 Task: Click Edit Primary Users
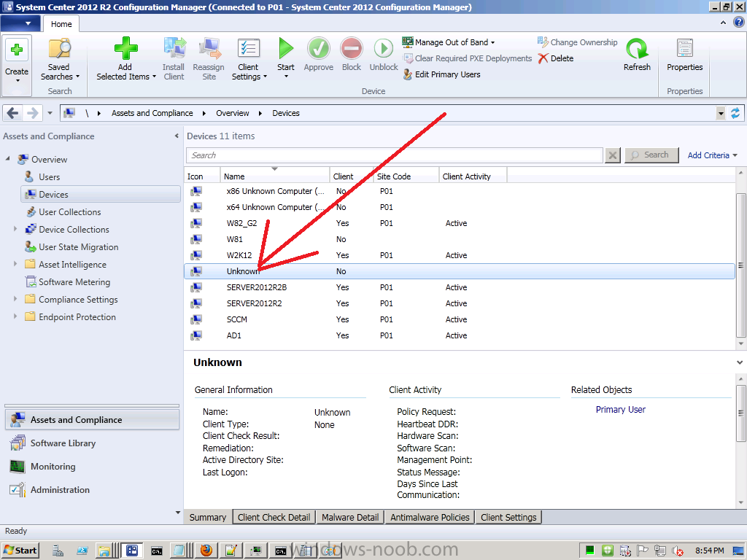click(x=441, y=74)
